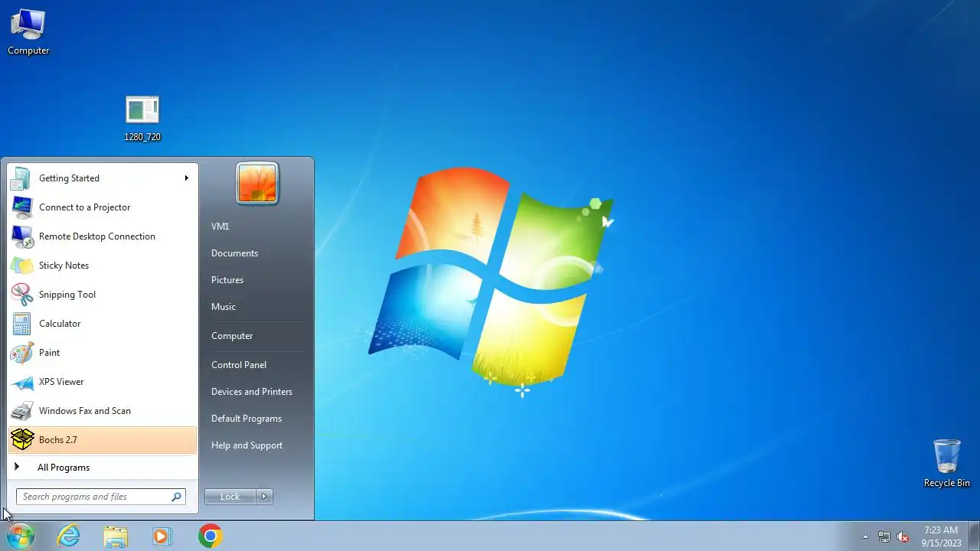
Task: Click the Show desktop button
Action: point(974,536)
